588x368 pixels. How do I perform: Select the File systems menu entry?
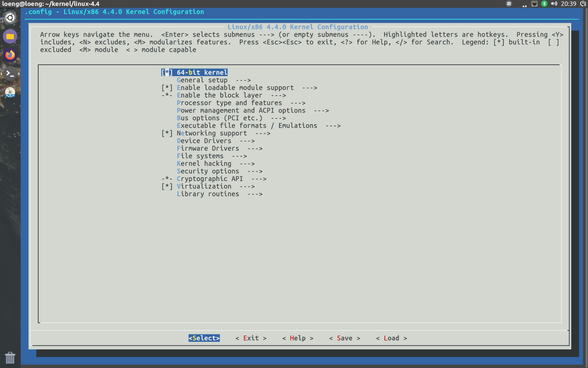pos(211,156)
